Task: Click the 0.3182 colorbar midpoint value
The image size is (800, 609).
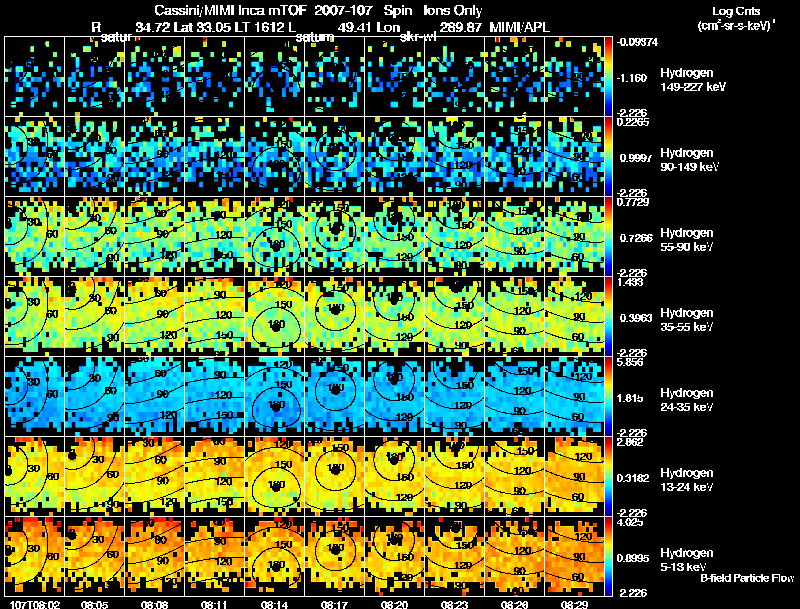Action: [634, 478]
